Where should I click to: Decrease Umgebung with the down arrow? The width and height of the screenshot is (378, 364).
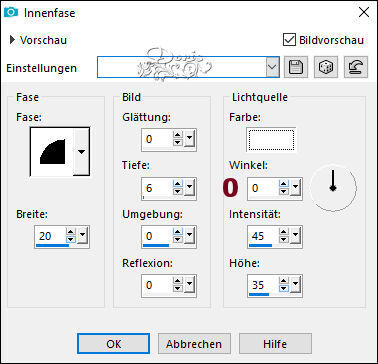[178, 240]
